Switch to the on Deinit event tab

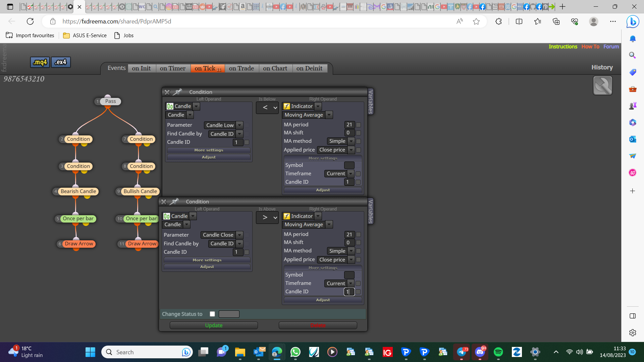(310, 68)
